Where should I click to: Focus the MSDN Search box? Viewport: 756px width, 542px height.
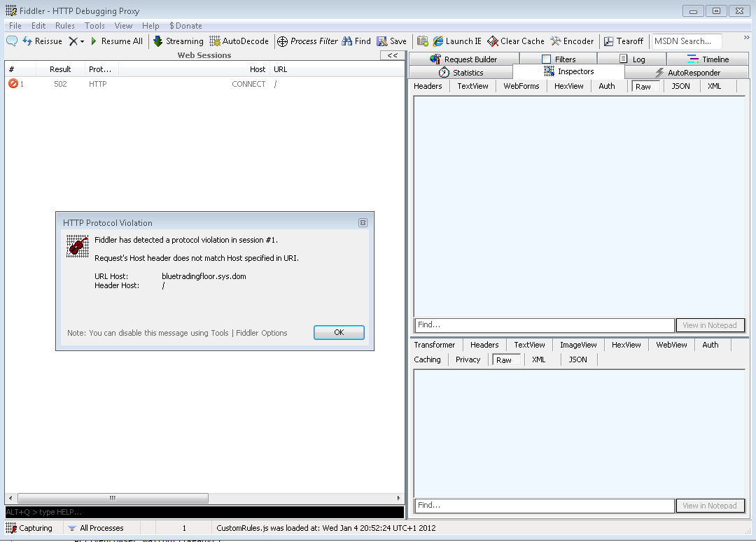(687, 41)
